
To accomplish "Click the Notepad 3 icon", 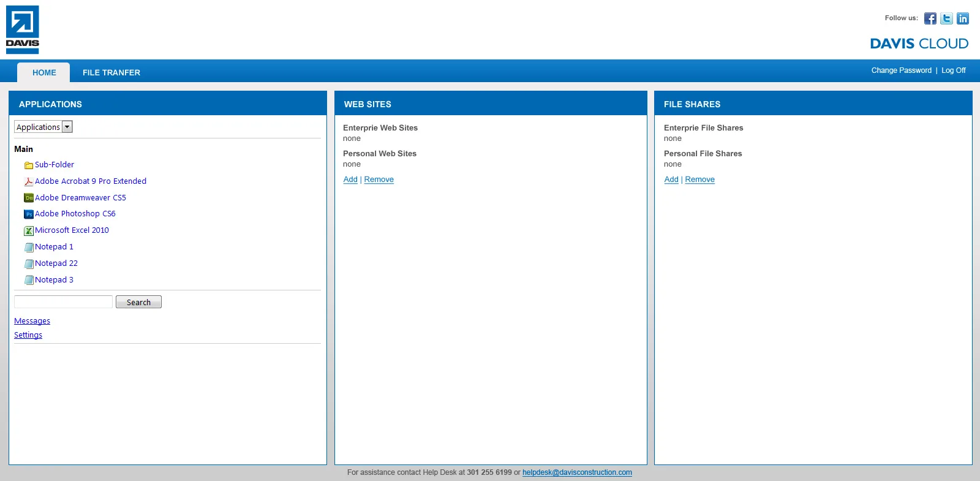I will pos(29,280).
